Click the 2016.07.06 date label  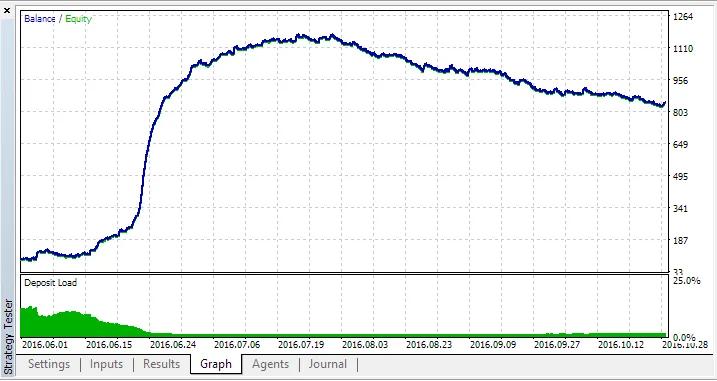[237, 344]
